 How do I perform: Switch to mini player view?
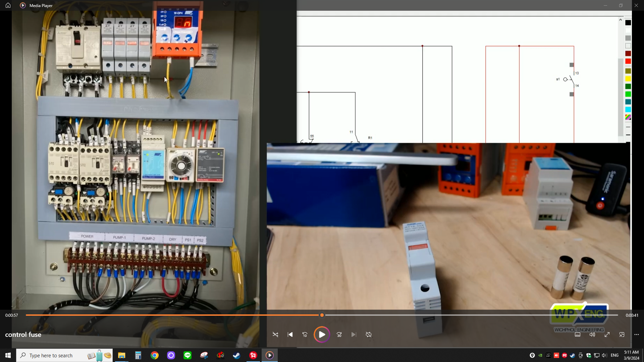tap(622, 335)
